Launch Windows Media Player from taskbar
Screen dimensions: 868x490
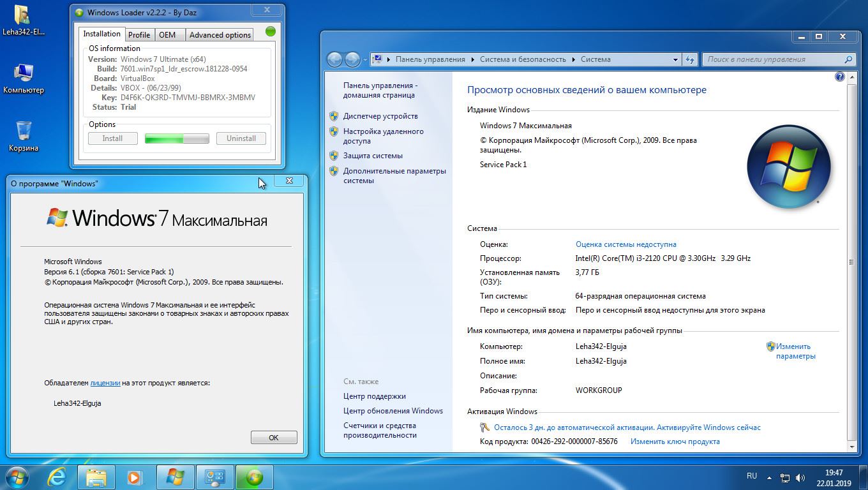[x=135, y=477]
